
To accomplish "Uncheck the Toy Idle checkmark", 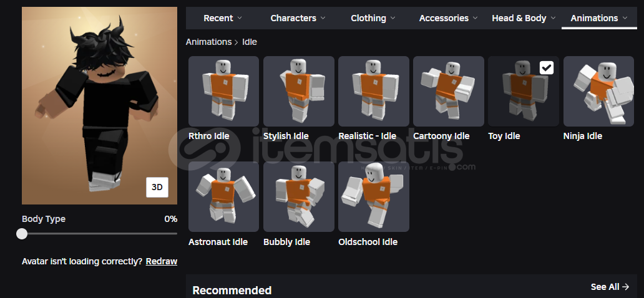I will click(546, 68).
